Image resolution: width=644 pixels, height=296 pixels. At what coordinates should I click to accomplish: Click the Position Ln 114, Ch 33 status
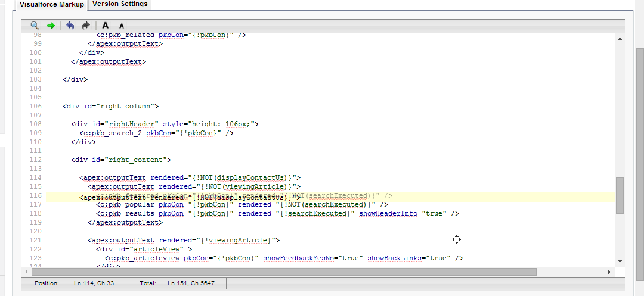tap(74, 283)
